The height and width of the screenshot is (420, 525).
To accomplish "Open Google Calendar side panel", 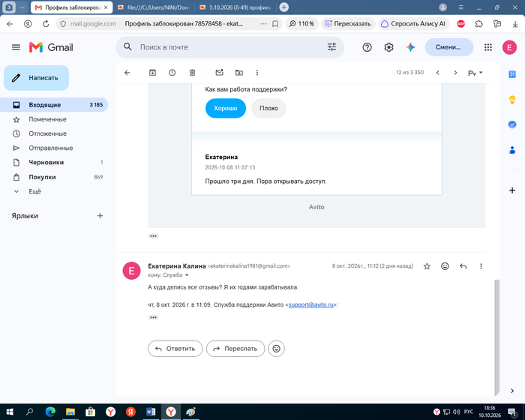I will pyautogui.click(x=512, y=74).
